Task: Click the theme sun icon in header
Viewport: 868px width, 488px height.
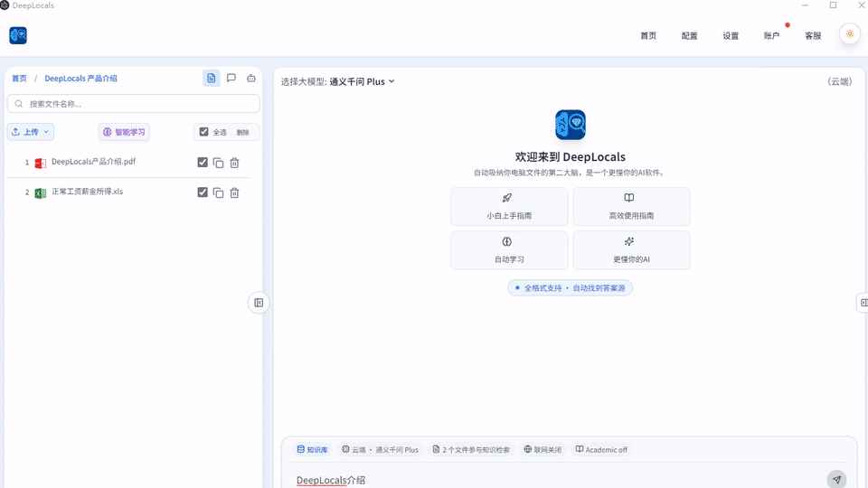Action: click(x=850, y=33)
